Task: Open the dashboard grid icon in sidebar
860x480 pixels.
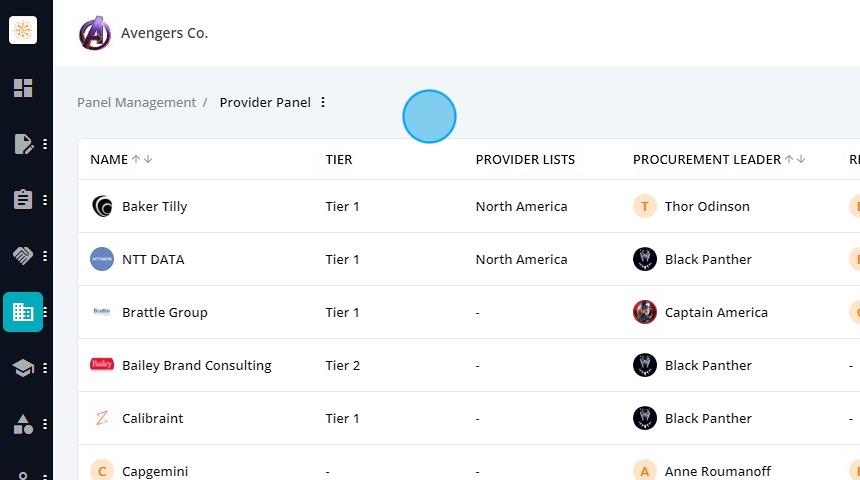Action: click(x=23, y=88)
